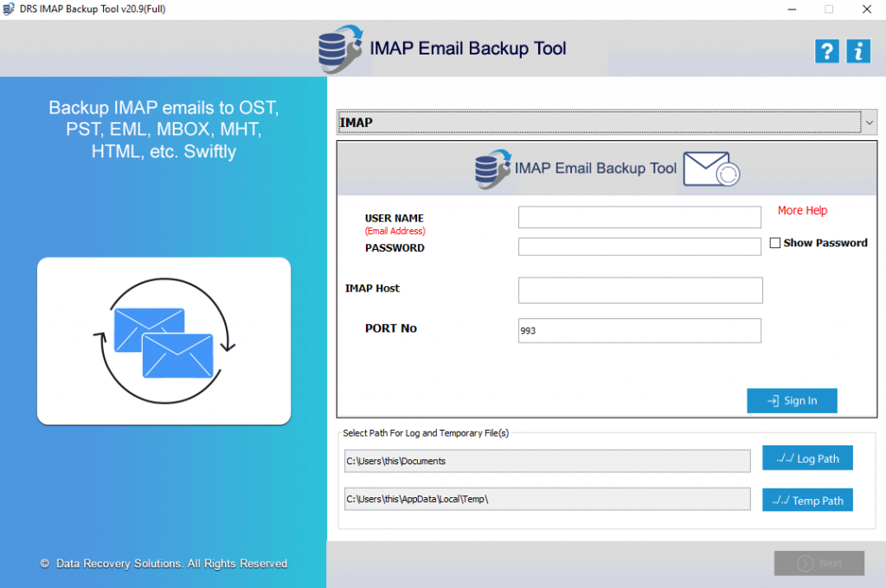Click the log path field showing Documents

[547, 461]
